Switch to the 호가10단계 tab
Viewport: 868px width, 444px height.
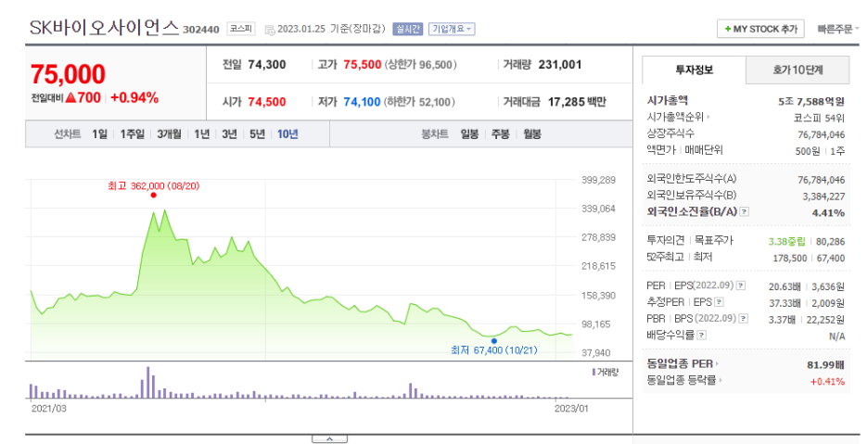(x=798, y=70)
